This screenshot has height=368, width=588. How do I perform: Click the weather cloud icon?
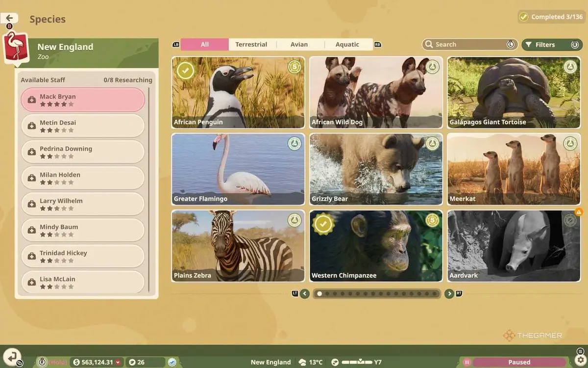(302, 362)
